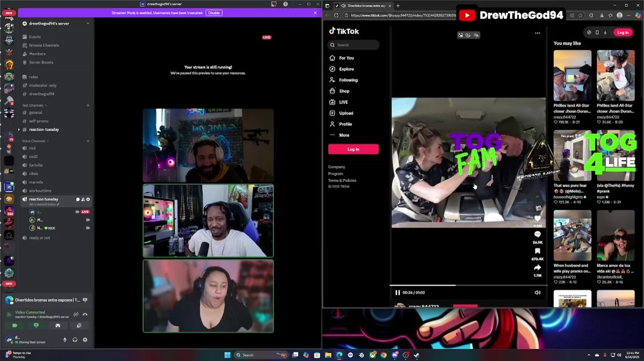
Task: Open TikTok Explore page
Action: click(x=346, y=69)
